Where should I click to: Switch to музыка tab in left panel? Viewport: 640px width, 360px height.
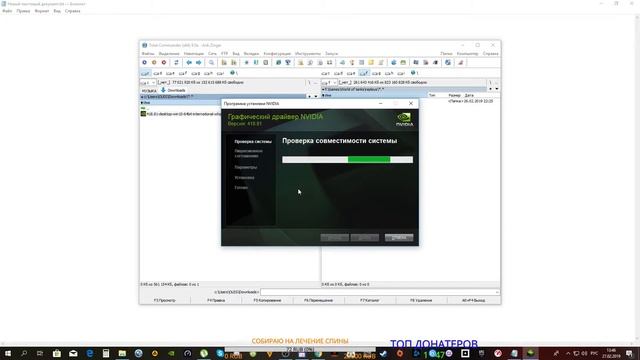tap(149, 91)
